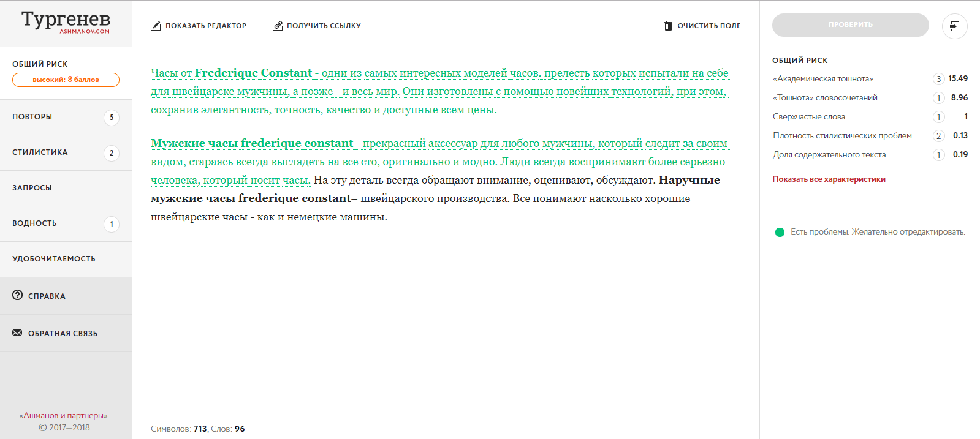Open the Стилистика section
The width and height of the screenshot is (980, 439).
click(40, 152)
